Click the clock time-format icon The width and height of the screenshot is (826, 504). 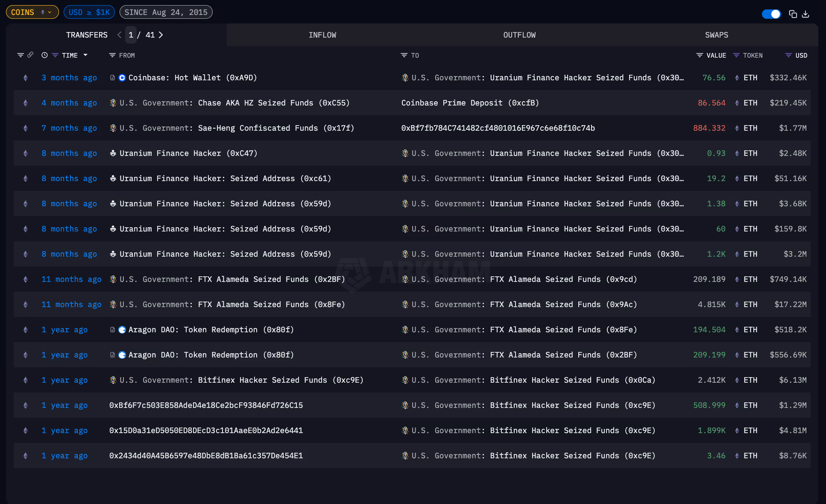(44, 55)
